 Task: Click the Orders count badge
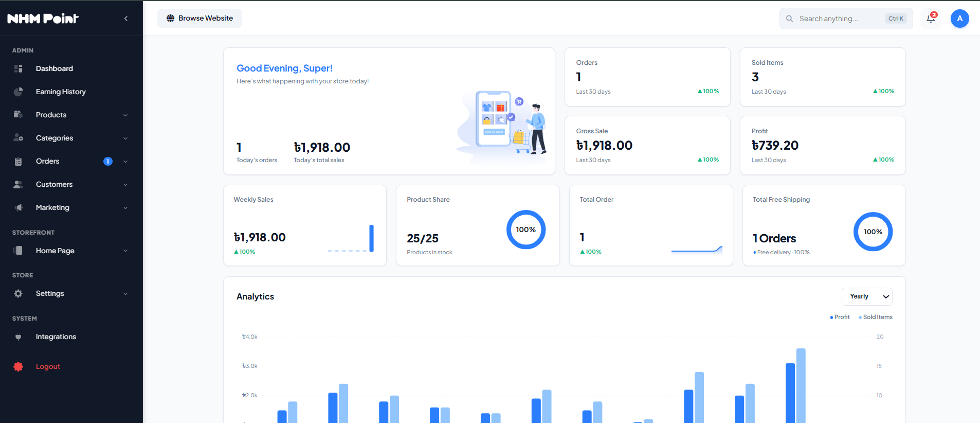coord(108,162)
